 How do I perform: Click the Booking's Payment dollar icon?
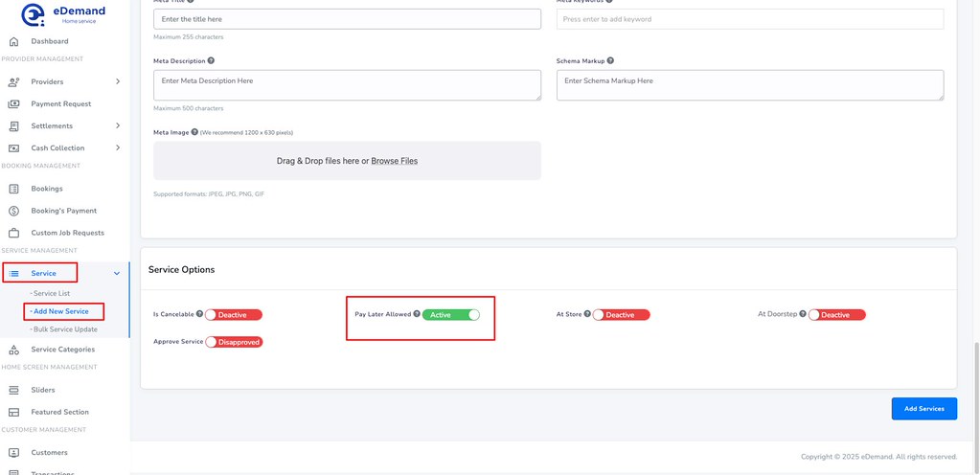[13, 211]
